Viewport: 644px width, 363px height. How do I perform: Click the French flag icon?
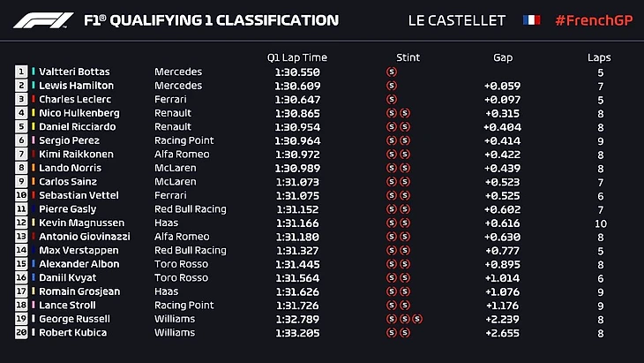click(x=531, y=19)
